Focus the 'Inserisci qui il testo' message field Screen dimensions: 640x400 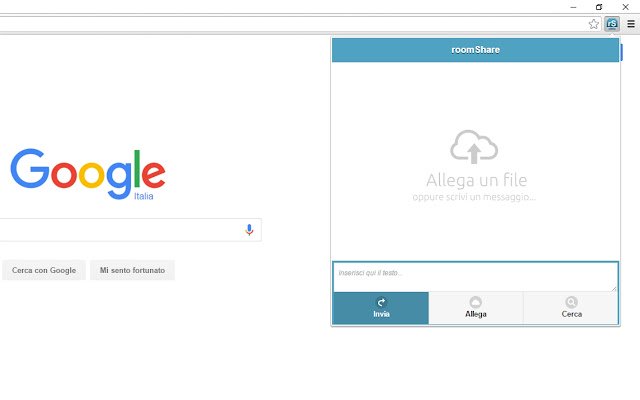(x=476, y=277)
